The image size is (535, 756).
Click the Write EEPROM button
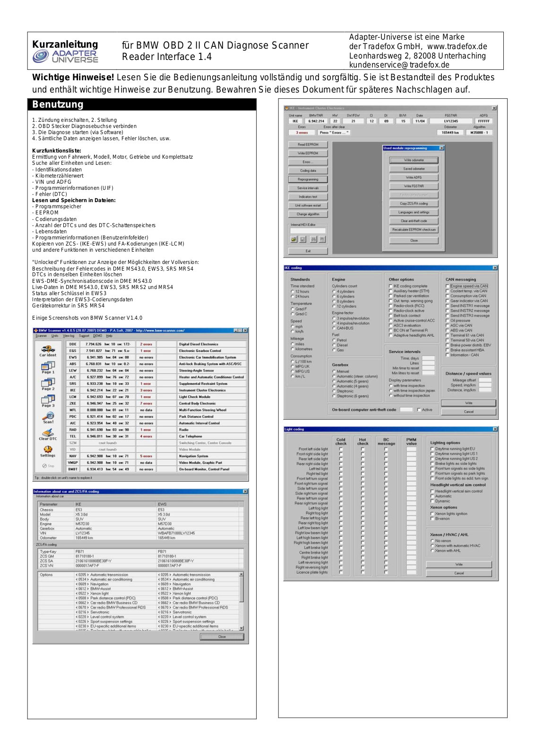click(x=308, y=153)
